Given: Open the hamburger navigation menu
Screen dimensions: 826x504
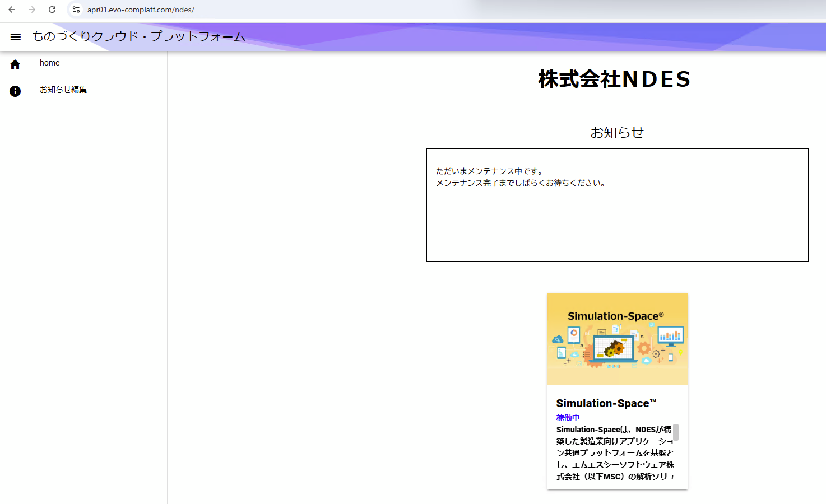Looking at the screenshot, I should (x=16, y=37).
